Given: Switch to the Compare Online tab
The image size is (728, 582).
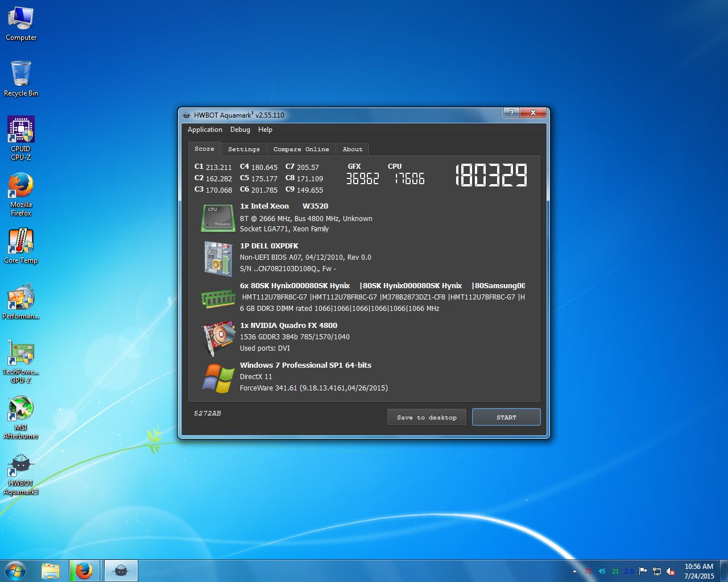Looking at the screenshot, I should 301,149.
